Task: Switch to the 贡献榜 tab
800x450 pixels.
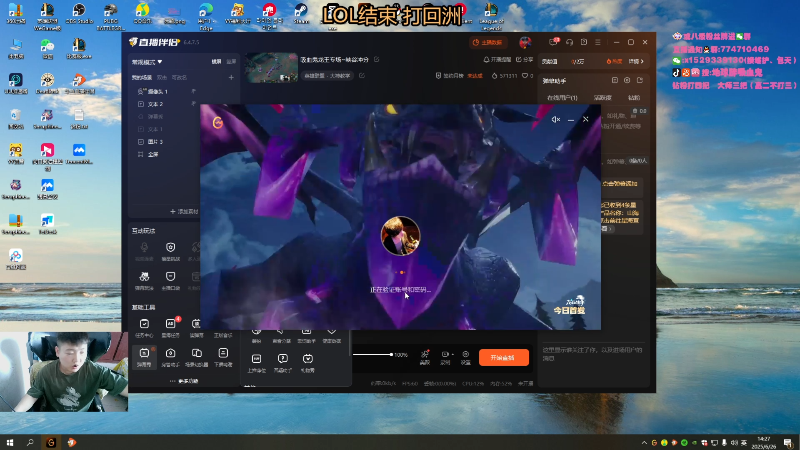Action: 603,97
